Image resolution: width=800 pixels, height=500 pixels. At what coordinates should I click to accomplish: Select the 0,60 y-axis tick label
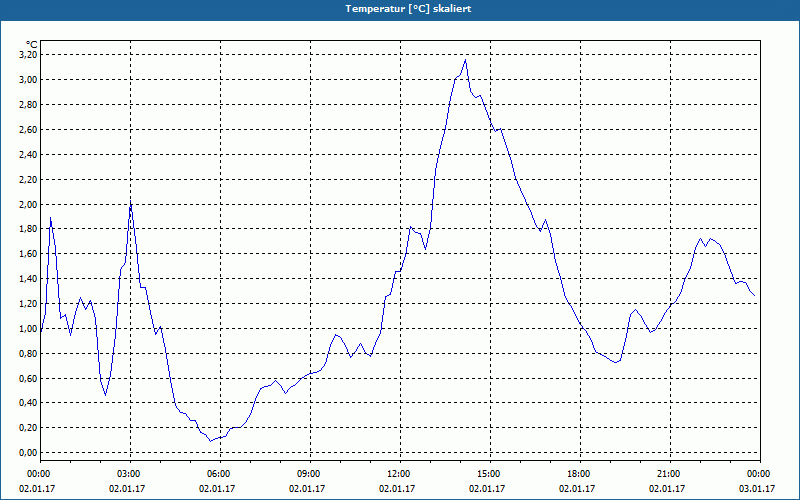coord(28,379)
